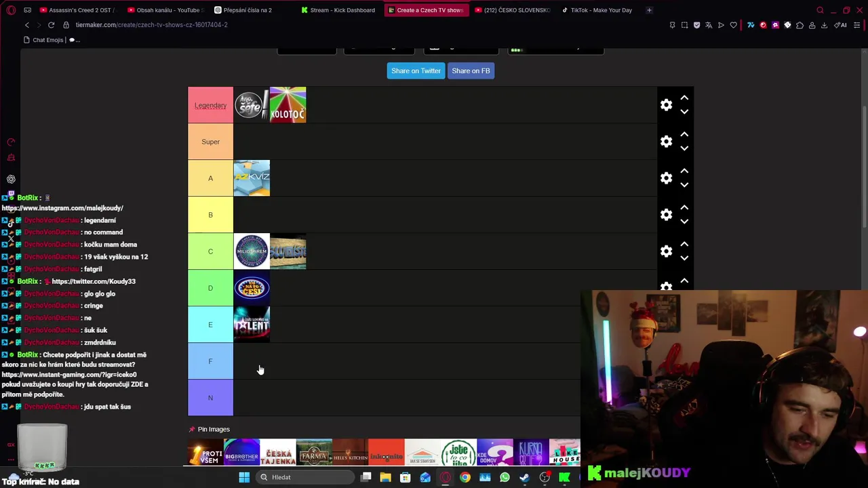
Task: Select the AZ Kvíz show image
Action: pyautogui.click(x=252, y=178)
